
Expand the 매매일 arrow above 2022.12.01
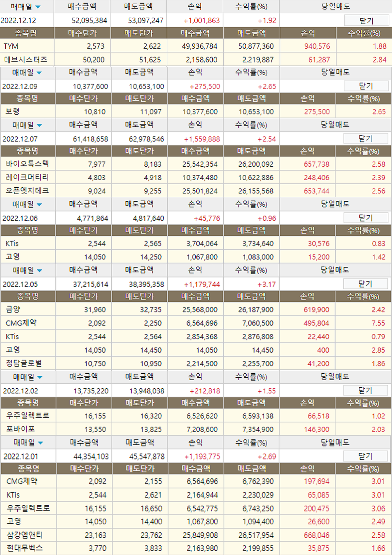41,443
